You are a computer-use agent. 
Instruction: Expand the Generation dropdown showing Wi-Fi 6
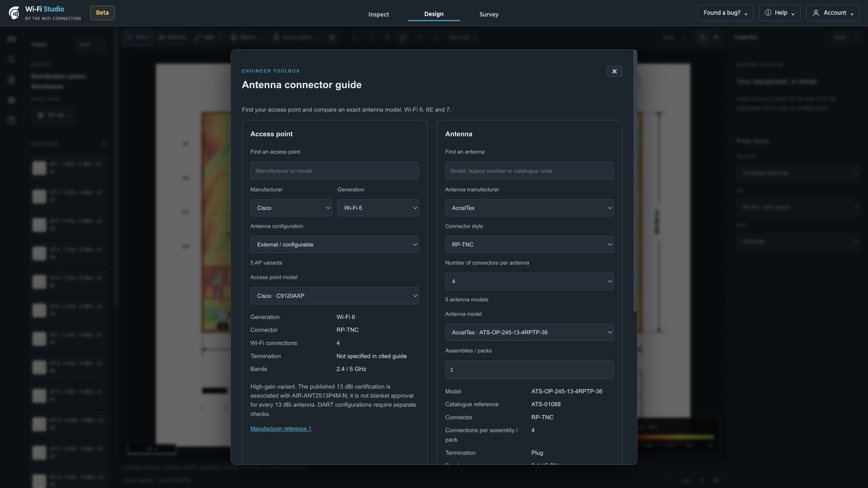[378, 208]
